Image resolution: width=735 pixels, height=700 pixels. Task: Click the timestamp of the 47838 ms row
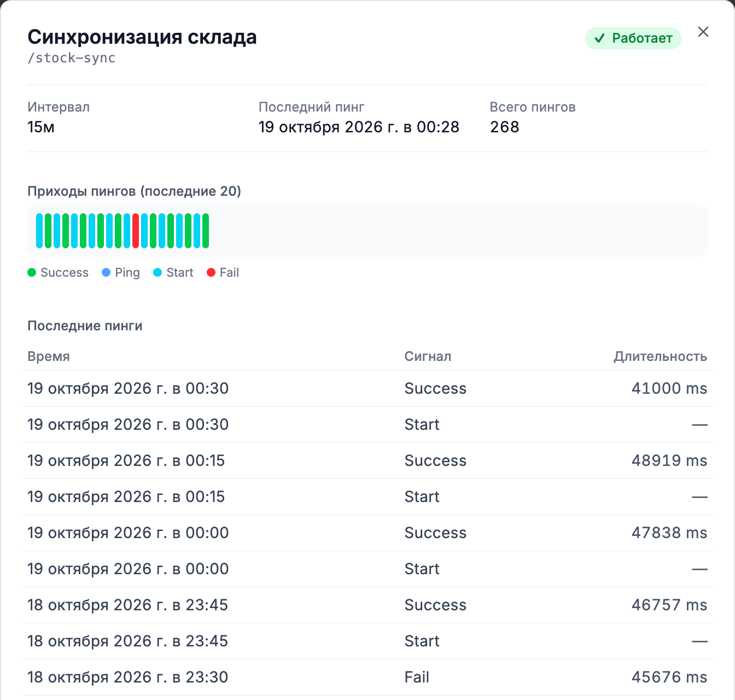click(128, 533)
